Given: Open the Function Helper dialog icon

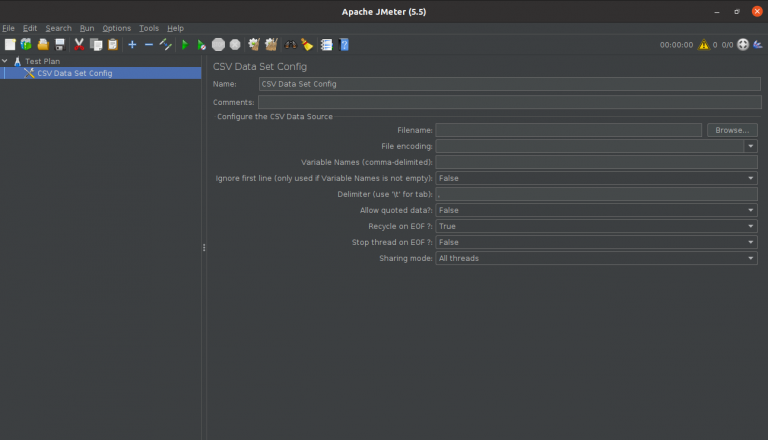Looking at the screenshot, I should pos(326,45).
